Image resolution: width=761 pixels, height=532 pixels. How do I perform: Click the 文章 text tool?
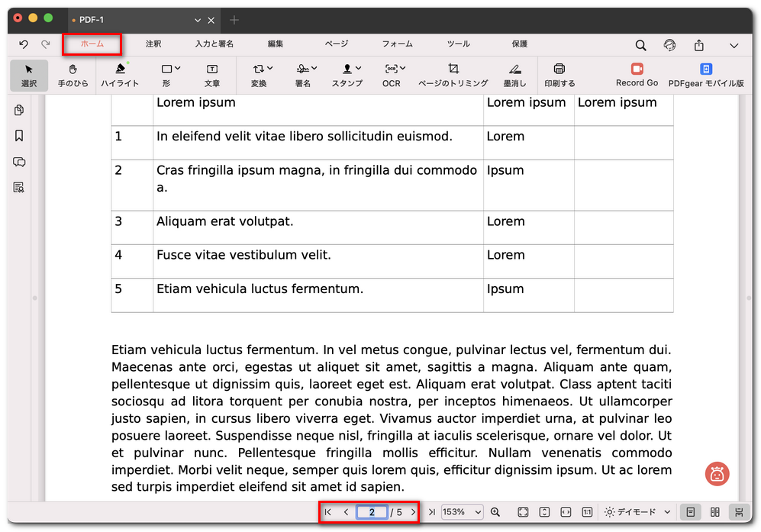click(212, 74)
